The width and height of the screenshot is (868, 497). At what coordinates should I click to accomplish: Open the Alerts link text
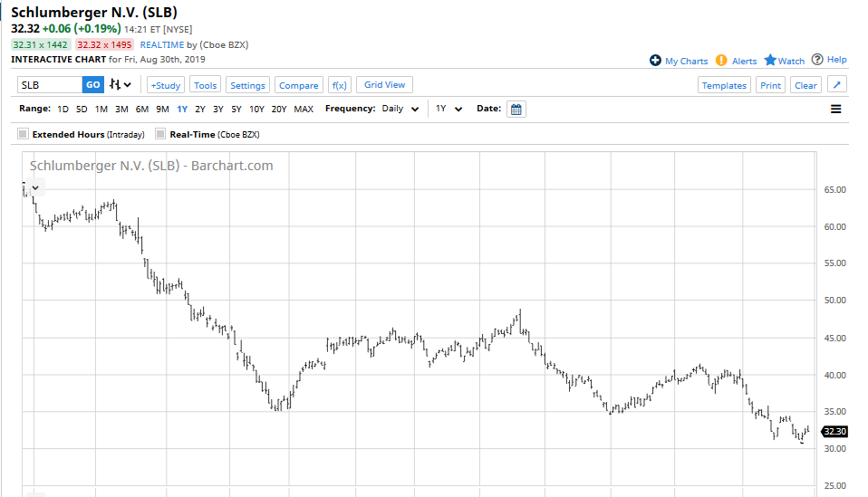point(744,61)
